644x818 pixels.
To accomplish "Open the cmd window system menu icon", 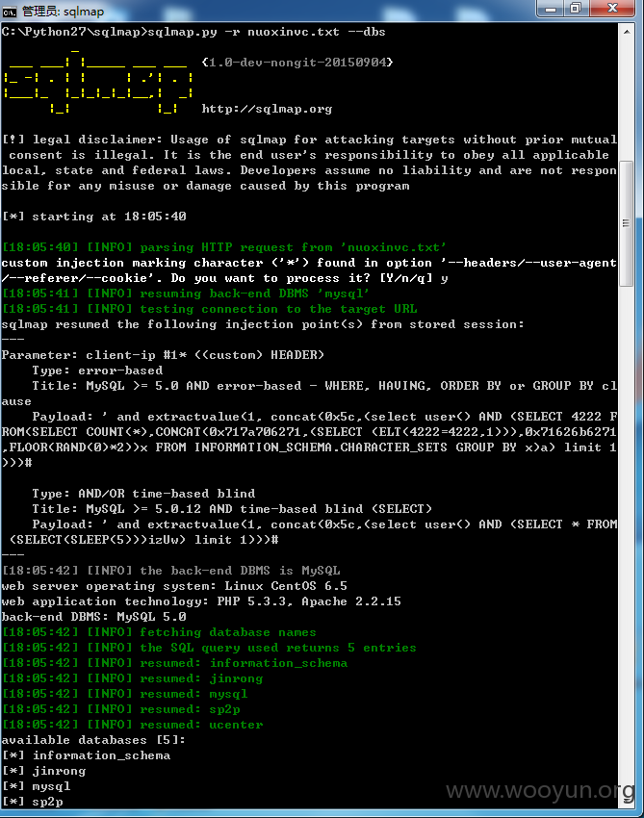I will tap(10, 11).
